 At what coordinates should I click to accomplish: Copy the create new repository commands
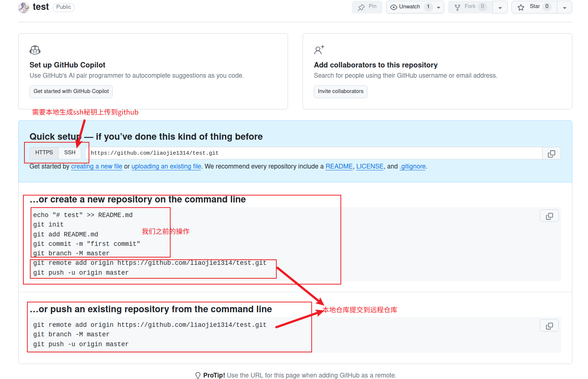coord(549,216)
